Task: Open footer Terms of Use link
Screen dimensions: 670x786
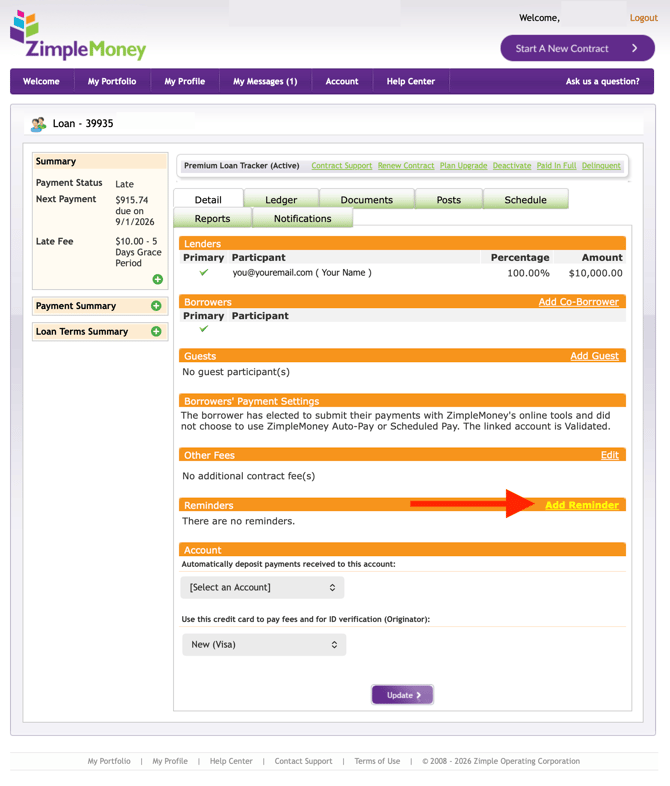Action: 377,761
